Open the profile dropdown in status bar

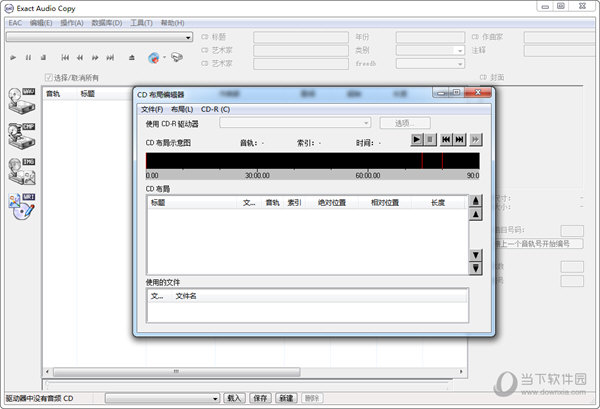pos(215,398)
